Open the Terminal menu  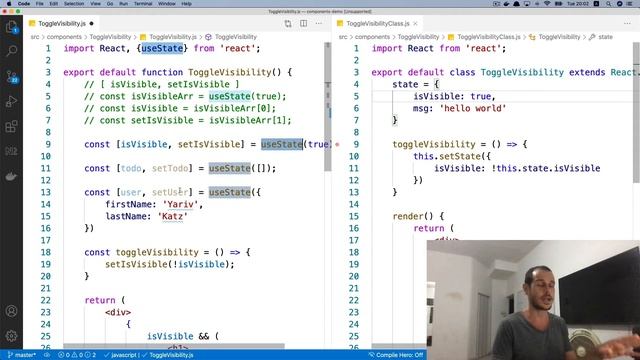(143, 4)
